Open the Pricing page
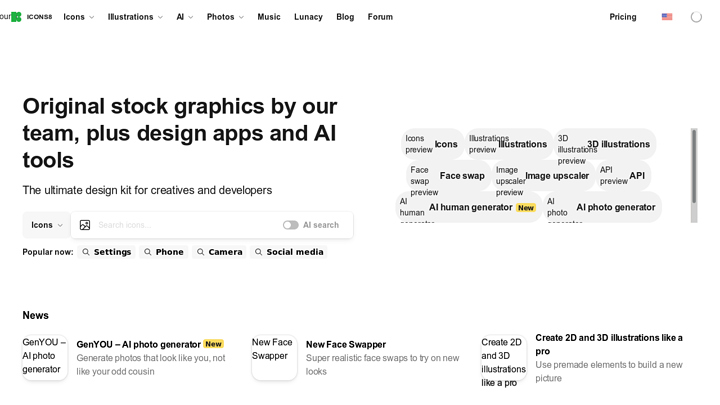Screen dimensions: 720x405 623,17
